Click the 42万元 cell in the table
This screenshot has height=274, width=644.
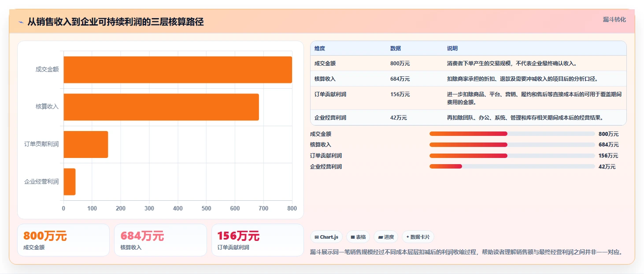pyautogui.click(x=399, y=118)
